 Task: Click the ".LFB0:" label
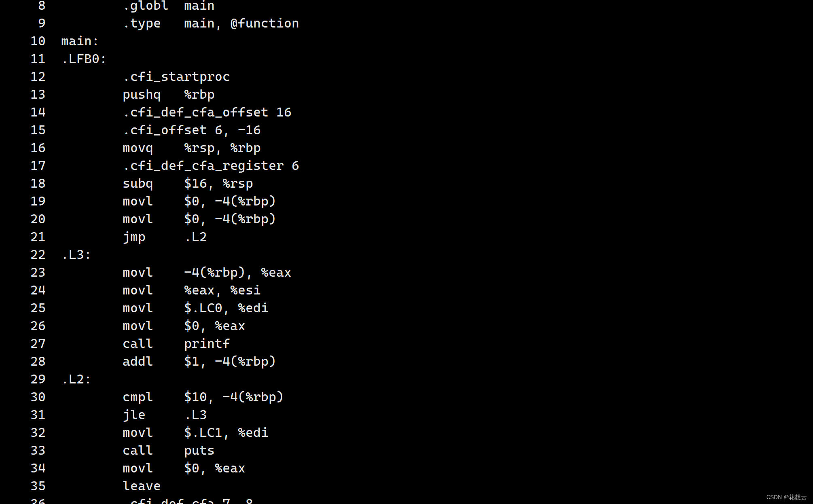click(84, 59)
